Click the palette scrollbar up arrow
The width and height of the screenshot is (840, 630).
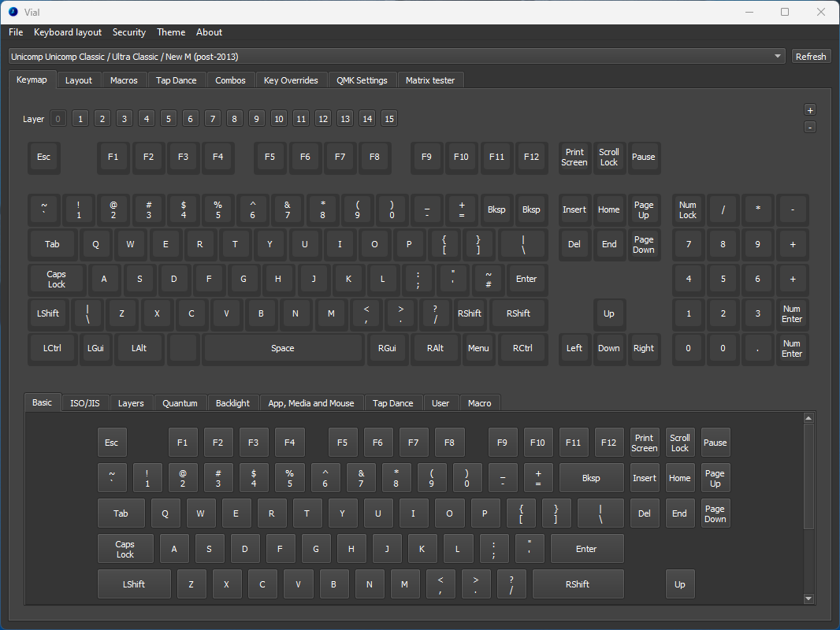click(x=809, y=418)
